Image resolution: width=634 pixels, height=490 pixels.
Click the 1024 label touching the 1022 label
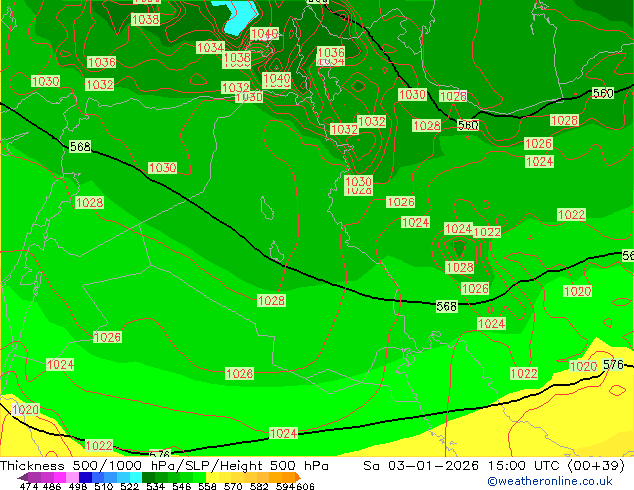[459, 229]
